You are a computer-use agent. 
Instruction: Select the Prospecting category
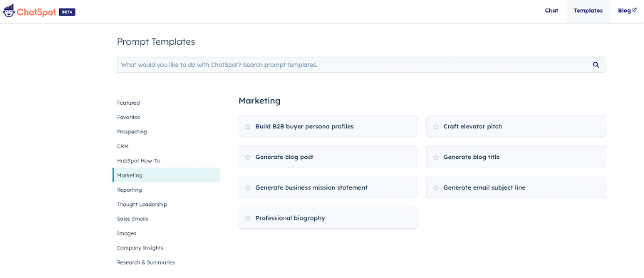point(132,132)
